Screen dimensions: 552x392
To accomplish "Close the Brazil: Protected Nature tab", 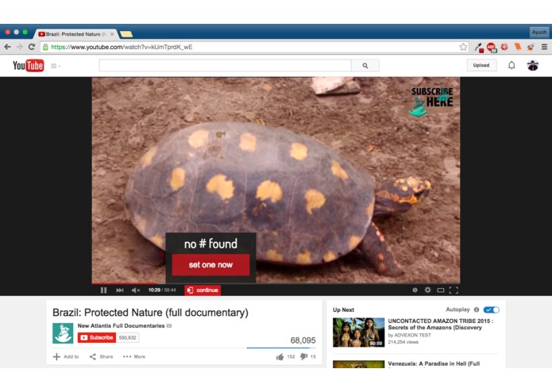I will click(112, 34).
